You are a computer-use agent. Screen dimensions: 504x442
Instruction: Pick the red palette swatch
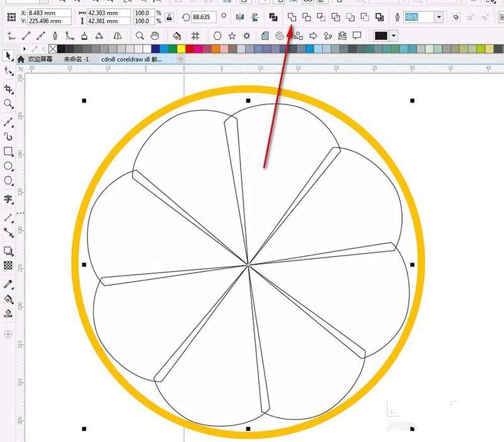pos(190,49)
